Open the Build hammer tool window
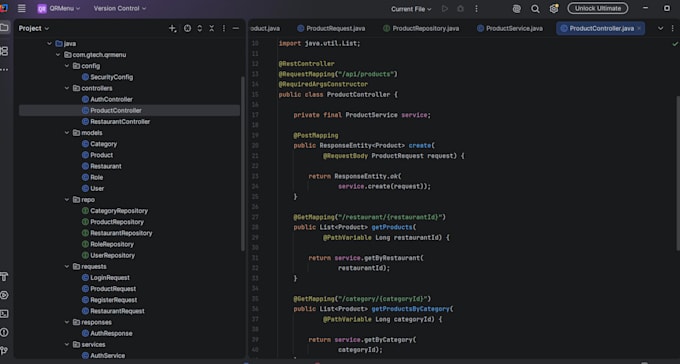The image size is (680, 364). [4, 277]
